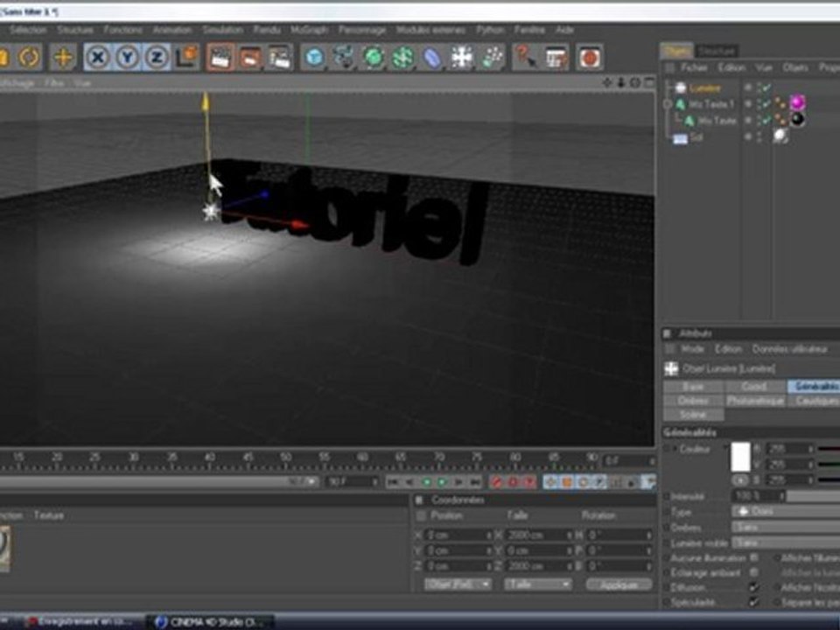
Task: Disable the Diffusion checkbox
Action: click(754, 588)
